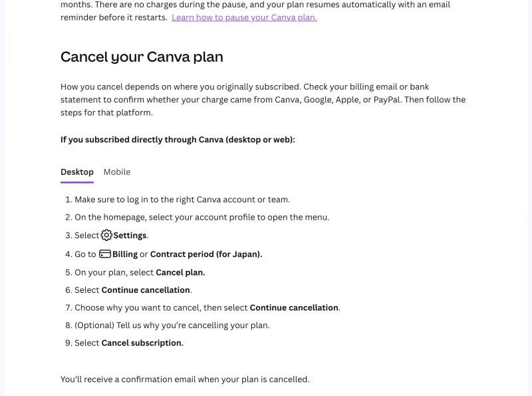Switch to the Mobile tab
The width and height of the screenshot is (532, 396).
click(x=117, y=172)
